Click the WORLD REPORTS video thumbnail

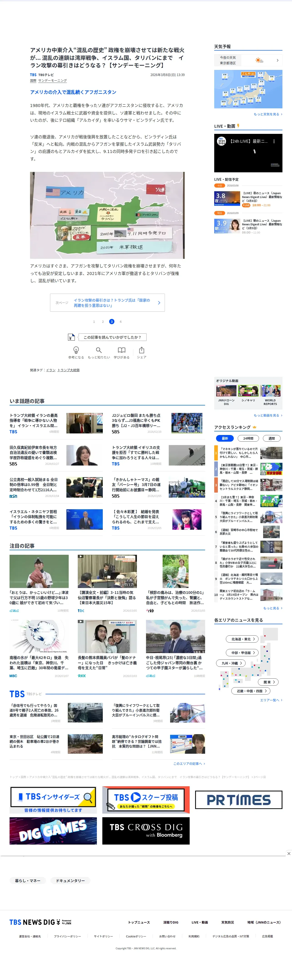(x=270, y=391)
